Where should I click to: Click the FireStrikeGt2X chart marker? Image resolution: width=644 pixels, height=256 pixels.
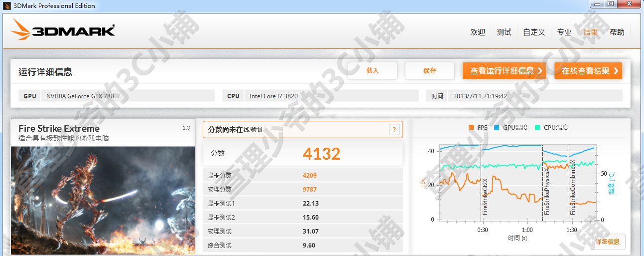485,197
